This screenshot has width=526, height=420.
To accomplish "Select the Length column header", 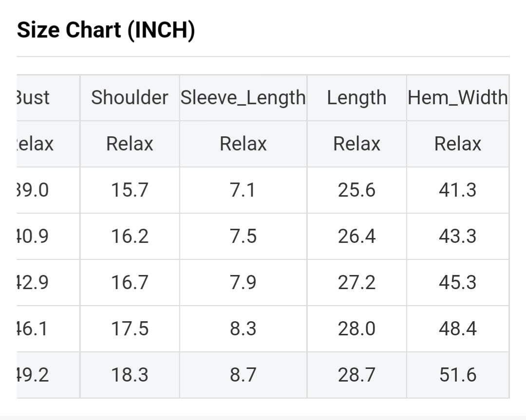I will (x=357, y=98).
